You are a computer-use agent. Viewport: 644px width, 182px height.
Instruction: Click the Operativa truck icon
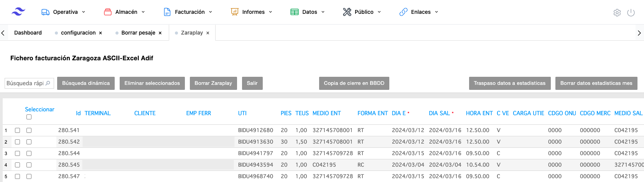[45, 12]
